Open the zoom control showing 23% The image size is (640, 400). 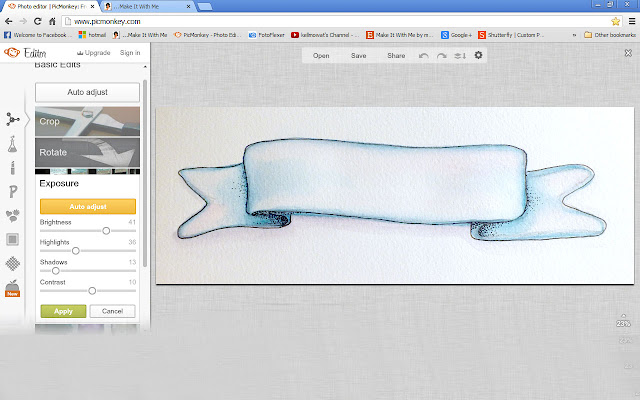(623, 323)
